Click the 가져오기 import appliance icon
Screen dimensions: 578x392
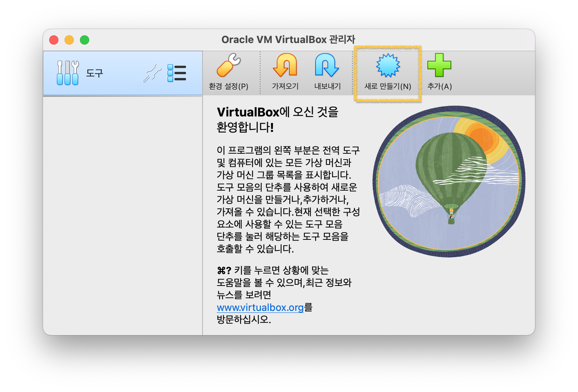click(x=285, y=65)
